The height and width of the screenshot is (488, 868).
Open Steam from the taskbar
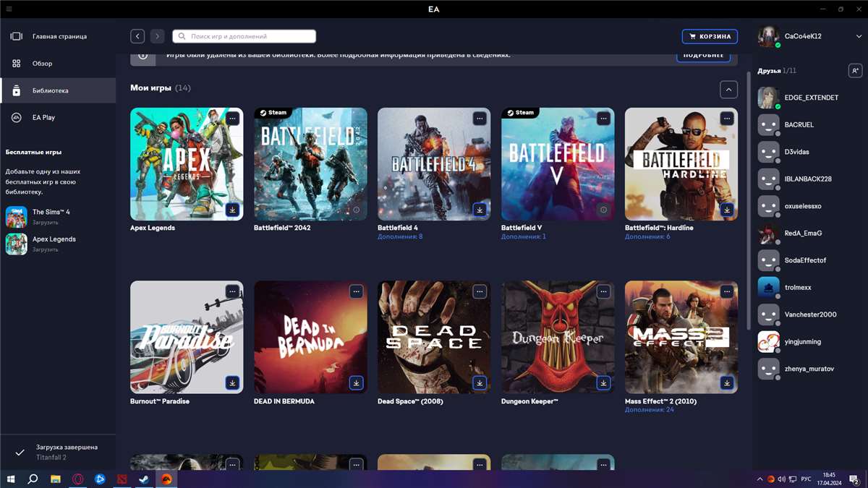pyautogui.click(x=143, y=479)
